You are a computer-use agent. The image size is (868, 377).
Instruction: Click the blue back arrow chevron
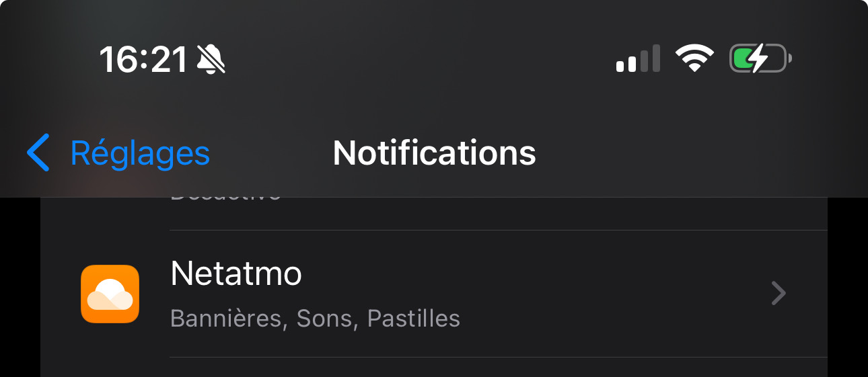38,153
